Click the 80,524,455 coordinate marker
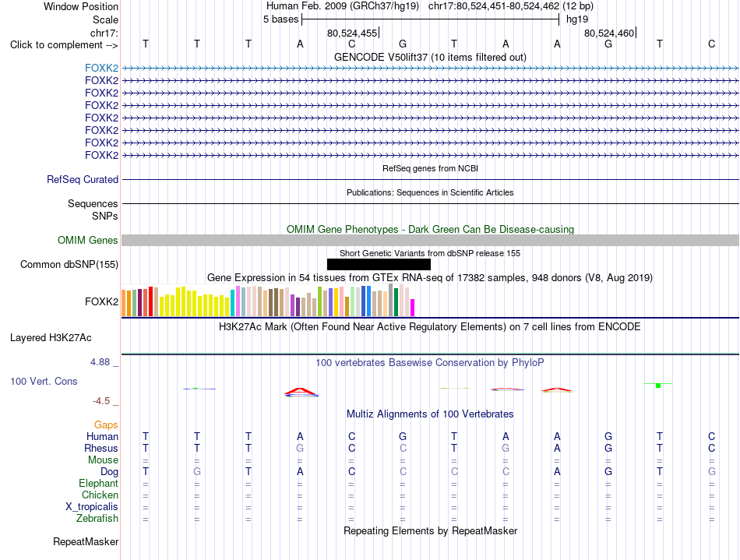The width and height of the screenshot is (740, 560). (x=353, y=33)
